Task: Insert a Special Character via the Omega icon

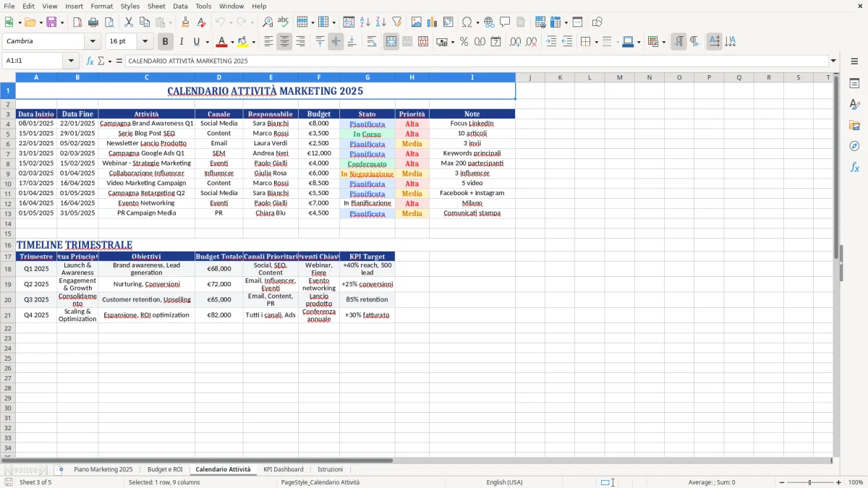Action: pyautogui.click(x=467, y=22)
